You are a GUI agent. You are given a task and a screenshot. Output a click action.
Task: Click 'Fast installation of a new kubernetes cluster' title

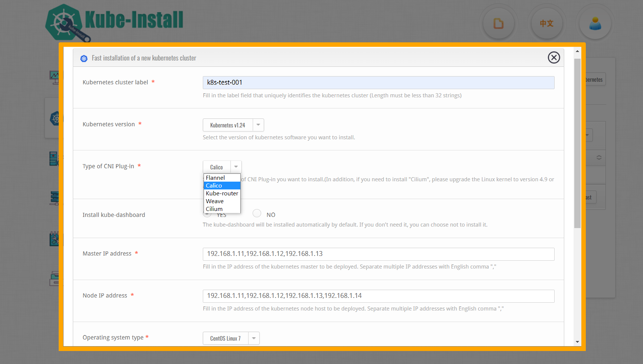pos(144,58)
